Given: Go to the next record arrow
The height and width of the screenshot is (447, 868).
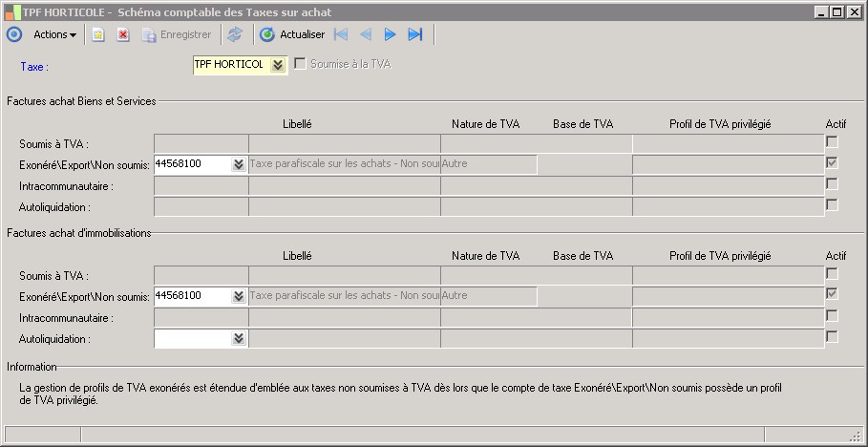Looking at the screenshot, I should (391, 34).
